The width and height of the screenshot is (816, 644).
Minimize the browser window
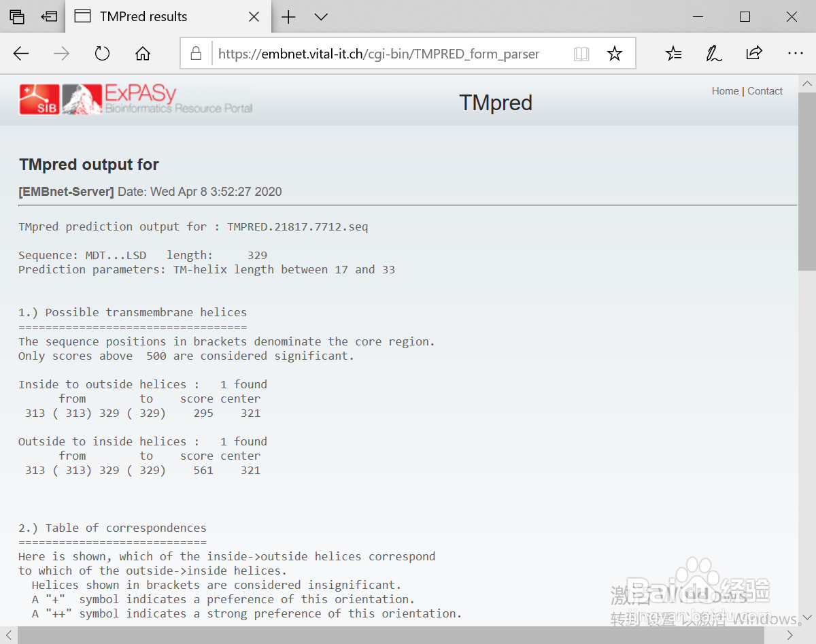(699, 16)
